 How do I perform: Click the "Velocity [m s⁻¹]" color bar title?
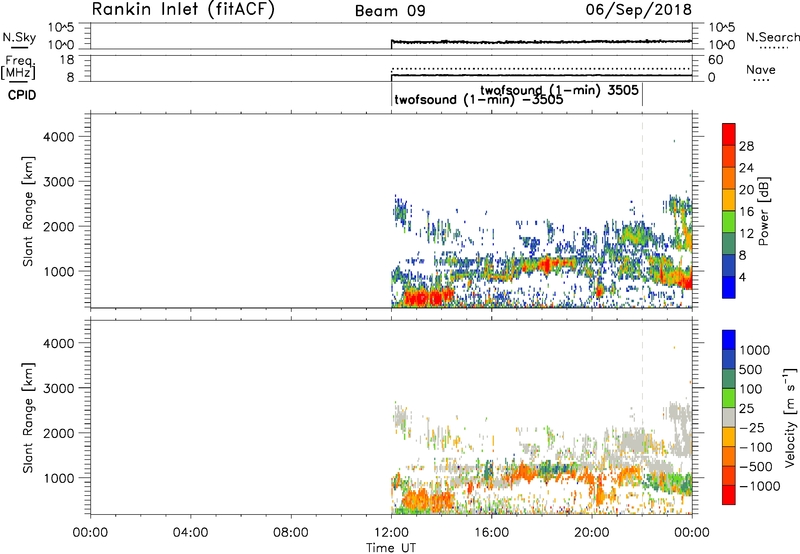coord(790,417)
